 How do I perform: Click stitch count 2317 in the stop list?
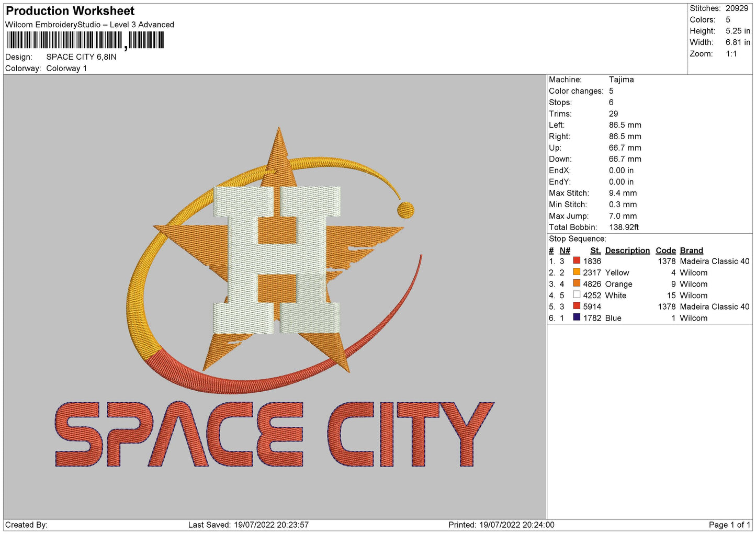tap(592, 272)
